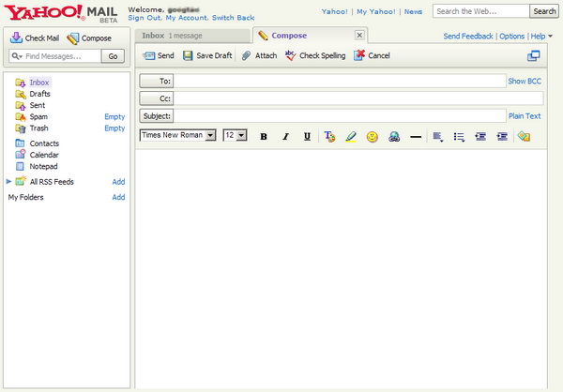The image size is (563, 392).
Task: Close the Compose tab
Action: (359, 35)
